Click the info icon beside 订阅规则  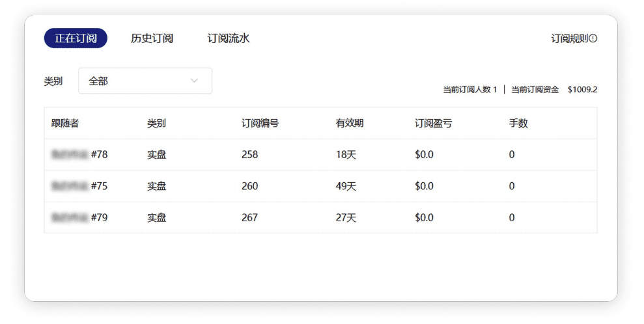tap(593, 39)
